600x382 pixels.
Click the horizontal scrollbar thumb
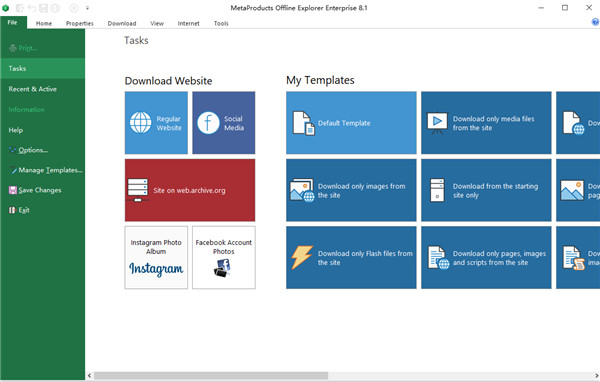(211, 375)
